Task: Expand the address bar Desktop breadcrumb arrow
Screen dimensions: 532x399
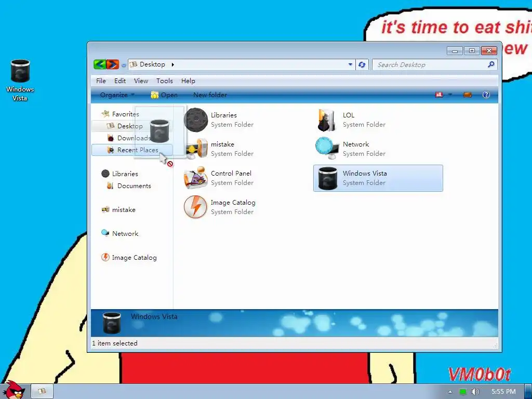Action: pos(172,64)
